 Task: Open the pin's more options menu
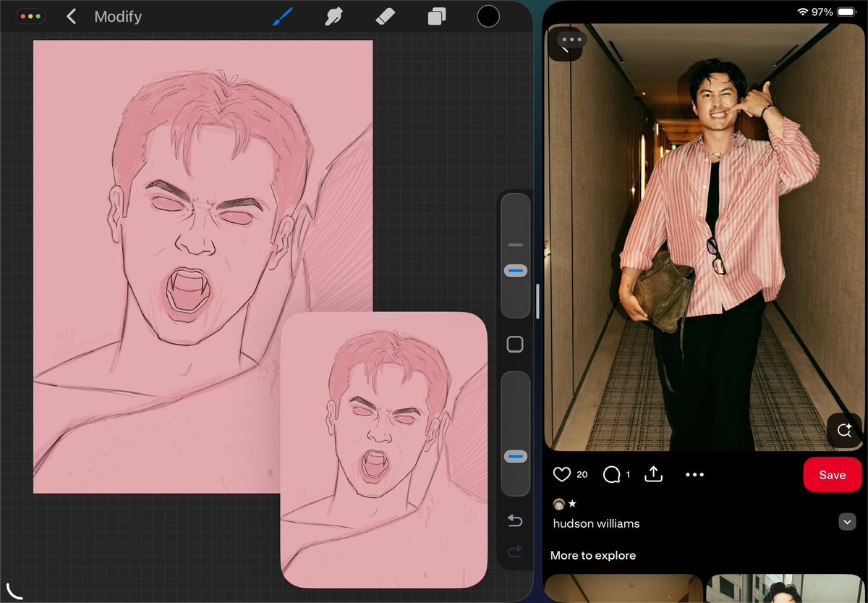coord(694,475)
